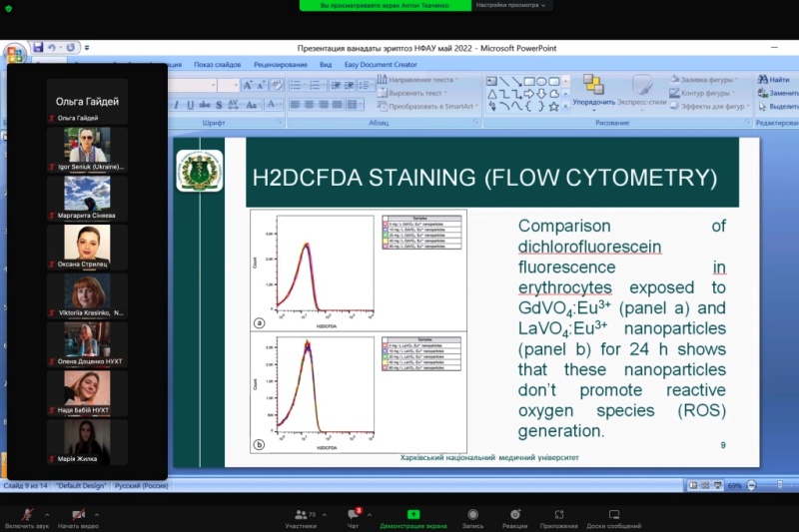Image resolution: width=799 pixels, height=532 pixels.
Task: Open the Easy Document Creator tab
Action: (381, 65)
